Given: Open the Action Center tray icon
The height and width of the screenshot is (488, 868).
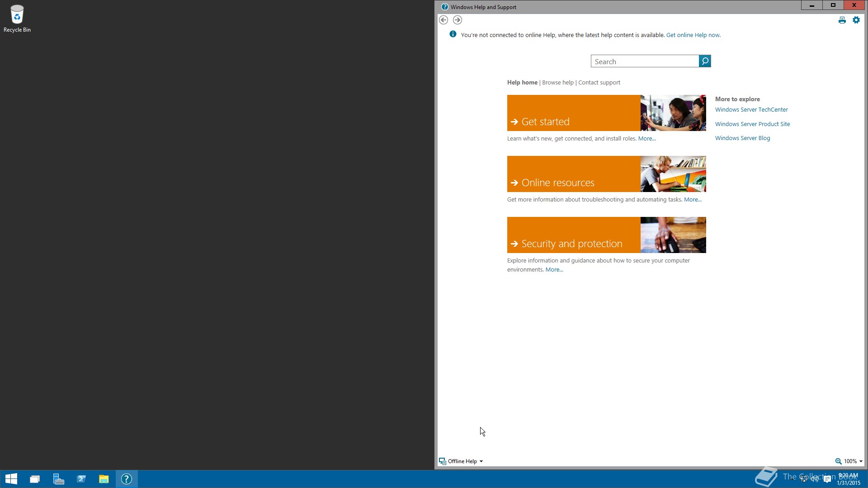Looking at the screenshot, I should pyautogui.click(x=827, y=479).
